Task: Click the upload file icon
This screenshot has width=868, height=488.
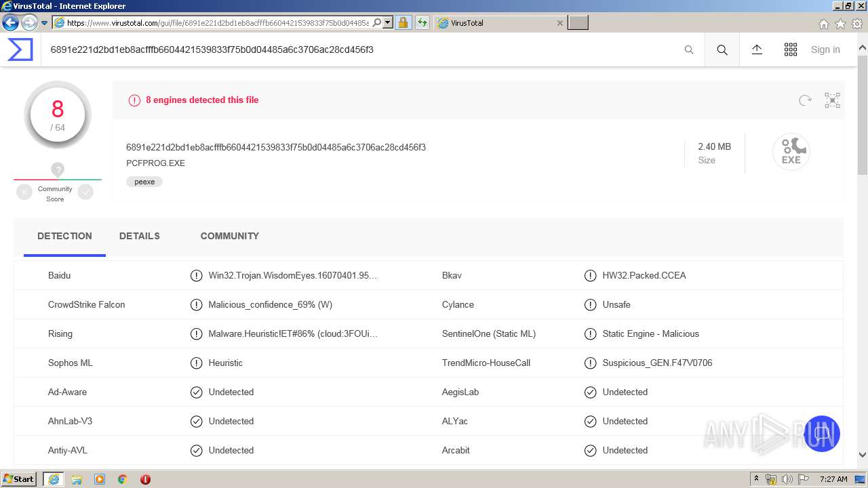Action: (x=757, y=49)
